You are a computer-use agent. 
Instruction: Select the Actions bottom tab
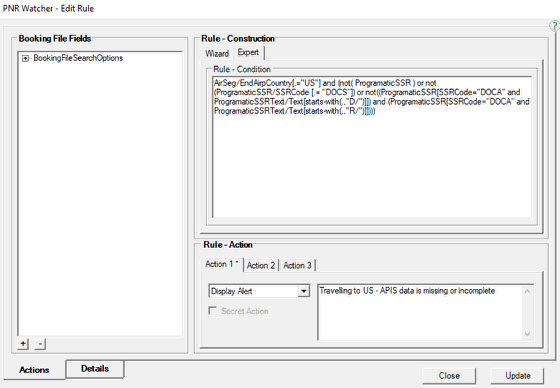34,370
